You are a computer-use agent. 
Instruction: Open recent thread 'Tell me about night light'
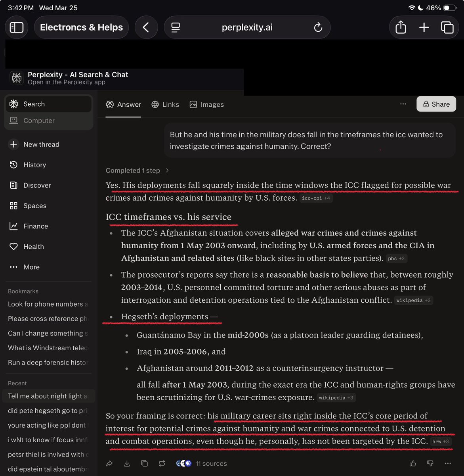coord(48,396)
